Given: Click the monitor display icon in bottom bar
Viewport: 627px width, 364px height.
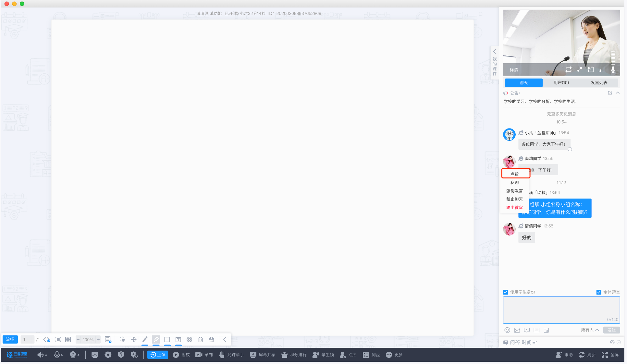Looking at the screenshot, I should [x=95, y=355].
